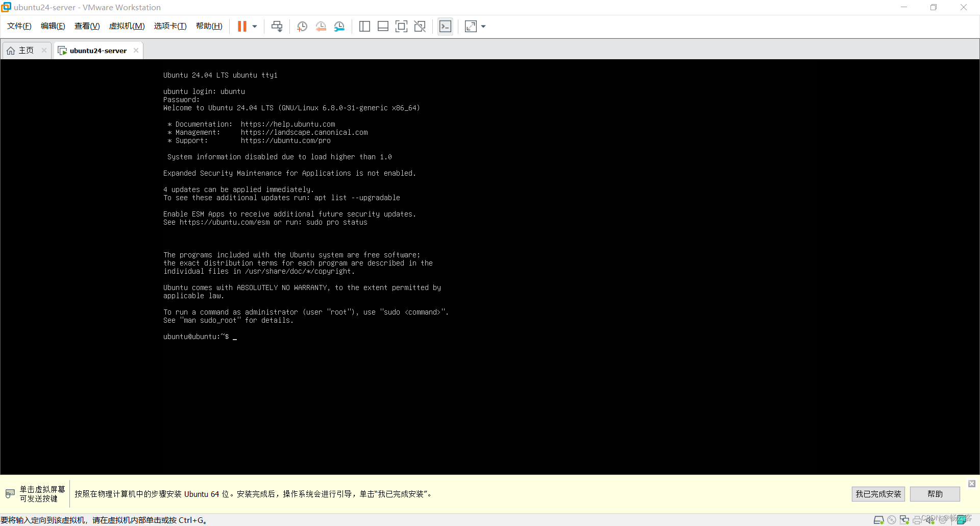Open the snapshot manager
This screenshot has width=980, height=526.
339,27
